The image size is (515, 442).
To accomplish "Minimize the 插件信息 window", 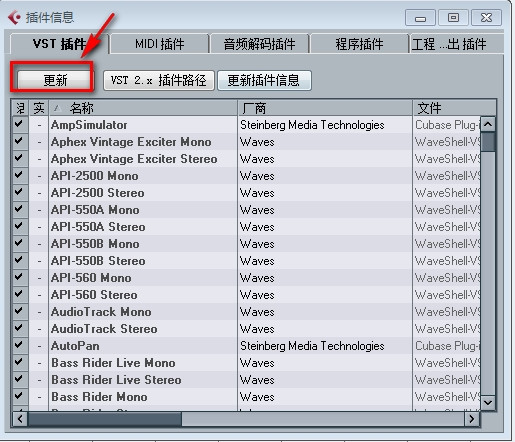I will [420, 17].
